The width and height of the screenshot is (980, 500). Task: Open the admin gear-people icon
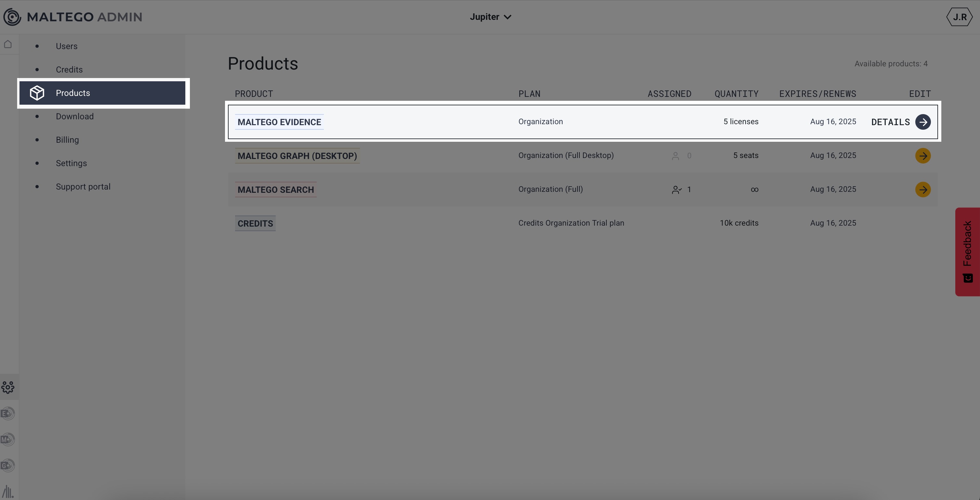pyautogui.click(x=8, y=387)
